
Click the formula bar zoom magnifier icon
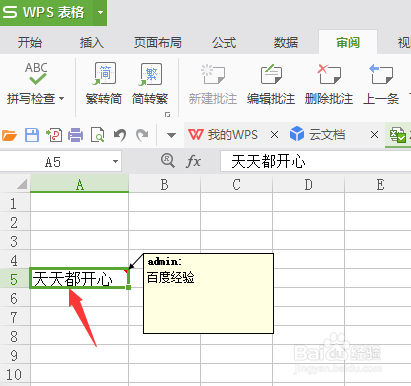pos(168,161)
